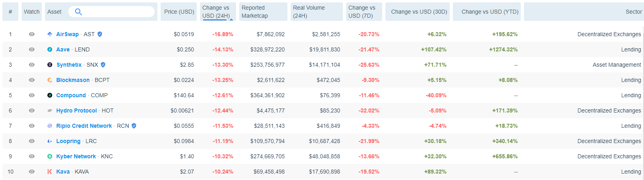This screenshot has height=180, width=644.
Task: Click the Sector column header
Action: (x=634, y=12)
